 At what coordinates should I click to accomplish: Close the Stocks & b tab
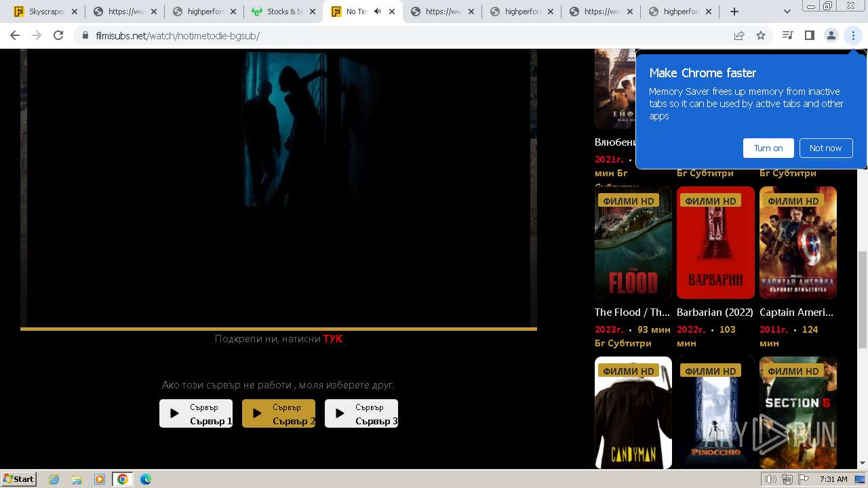313,12
